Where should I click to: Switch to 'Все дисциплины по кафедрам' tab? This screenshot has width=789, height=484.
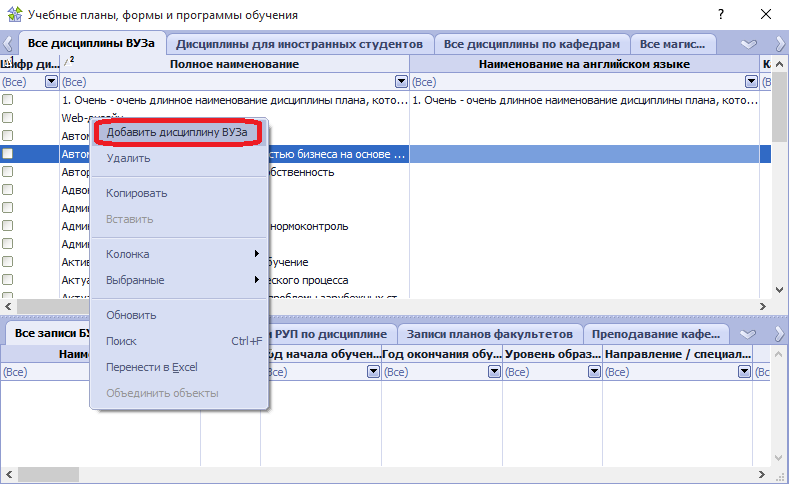pyautogui.click(x=532, y=44)
